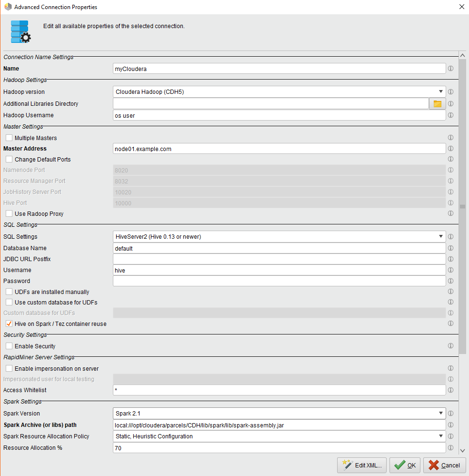
Task: Uncheck Hive on Spark / Tez container reuse
Action: click(9, 324)
